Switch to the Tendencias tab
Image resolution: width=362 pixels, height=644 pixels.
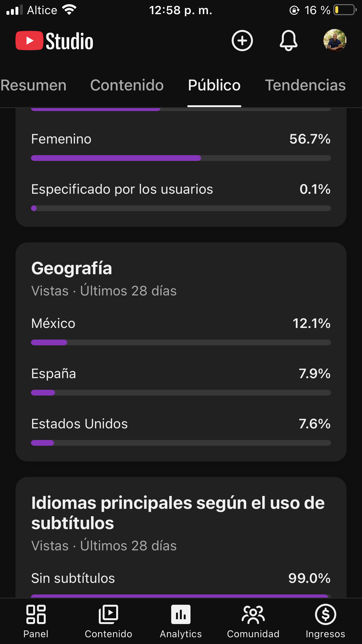click(305, 85)
